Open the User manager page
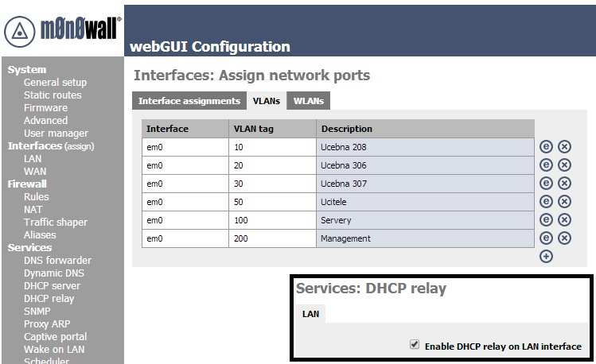The height and width of the screenshot is (364, 596). [x=56, y=134]
